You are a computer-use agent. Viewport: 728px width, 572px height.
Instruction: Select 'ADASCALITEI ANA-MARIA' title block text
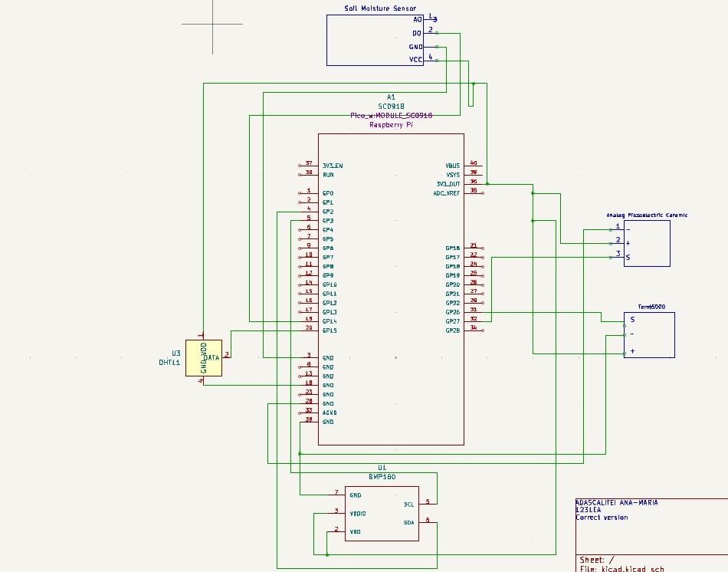[617, 502]
